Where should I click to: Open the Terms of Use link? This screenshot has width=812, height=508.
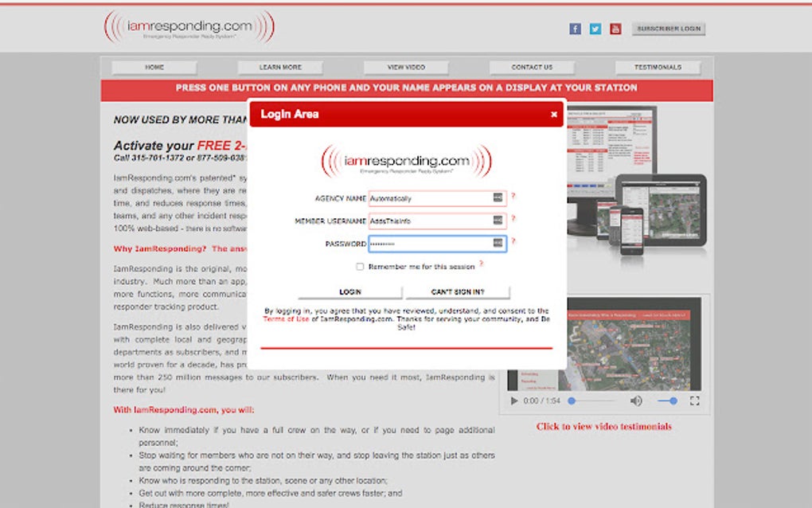point(287,317)
